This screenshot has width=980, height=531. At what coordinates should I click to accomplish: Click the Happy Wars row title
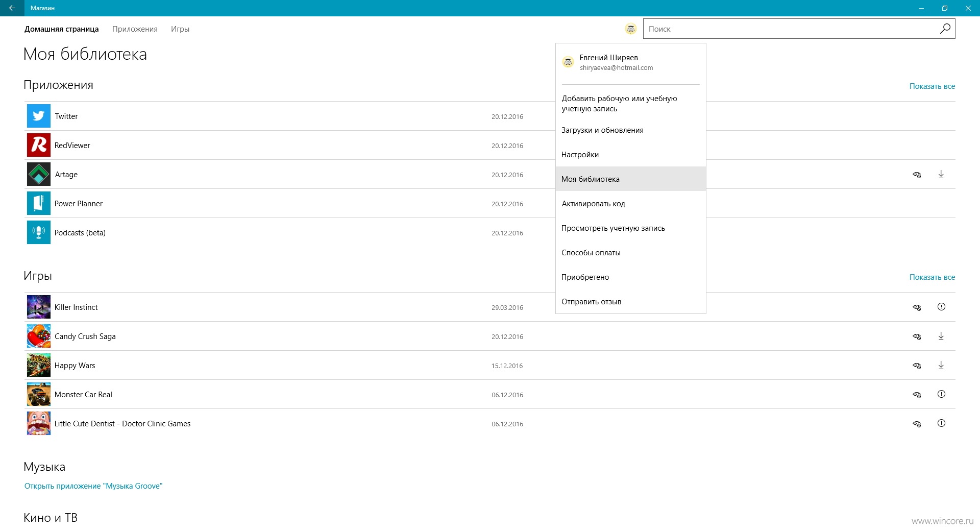click(75, 366)
